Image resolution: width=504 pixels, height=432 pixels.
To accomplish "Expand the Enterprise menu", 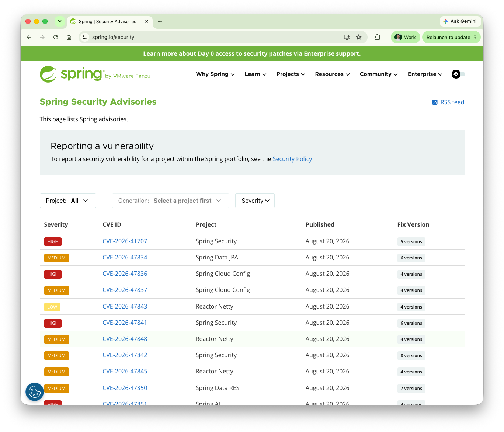I will (x=425, y=74).
